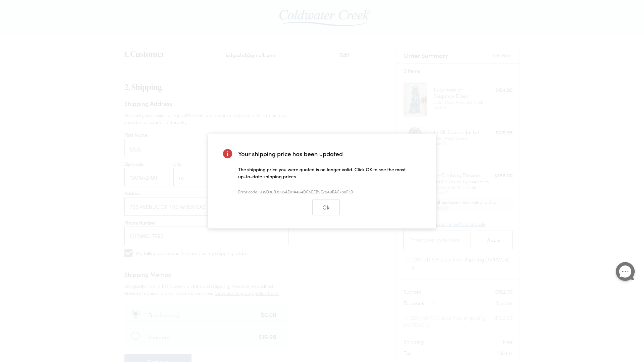644x362 pixels.
Task: Select the Free Shipping radio option
Action: [136, 314]
